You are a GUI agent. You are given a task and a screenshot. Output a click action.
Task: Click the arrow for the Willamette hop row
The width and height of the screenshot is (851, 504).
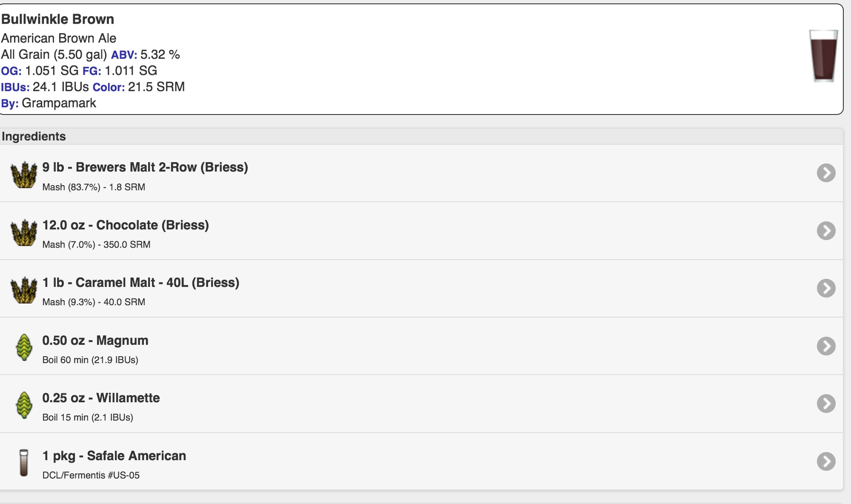(x=826, y=404)
